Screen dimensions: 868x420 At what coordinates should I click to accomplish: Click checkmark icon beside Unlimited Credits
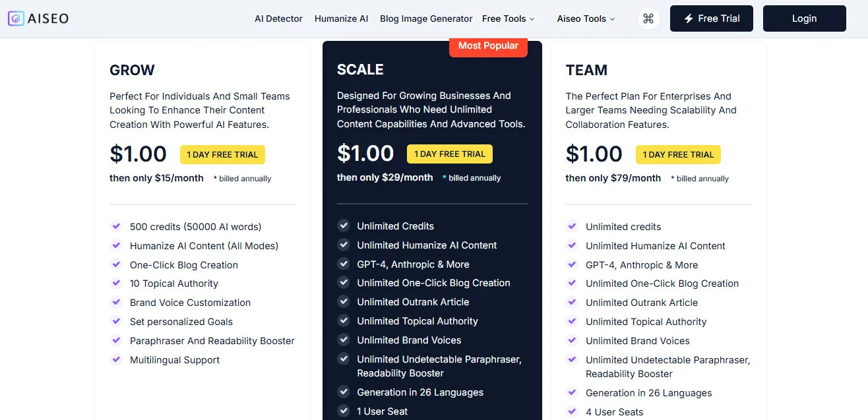[x=344, y=225]
